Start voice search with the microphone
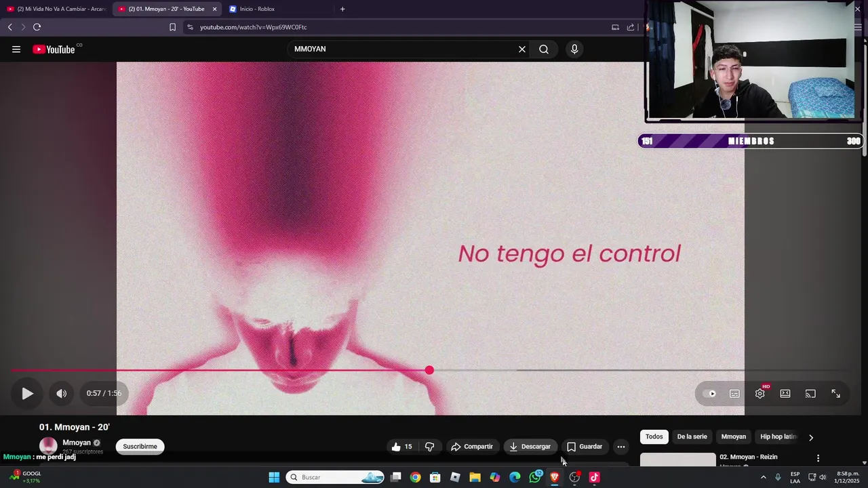This screenshot has width=868, height=488. point(574,49)
